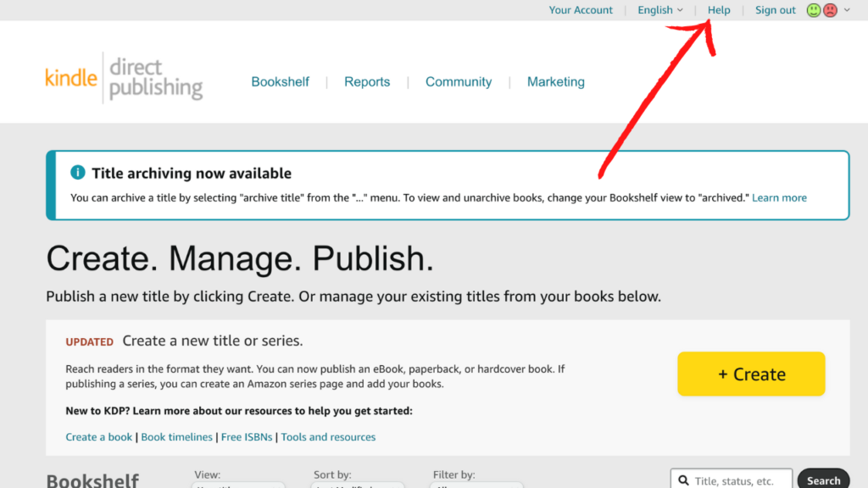
Task: Open the English language dropdown
Action: click(659, 10)
